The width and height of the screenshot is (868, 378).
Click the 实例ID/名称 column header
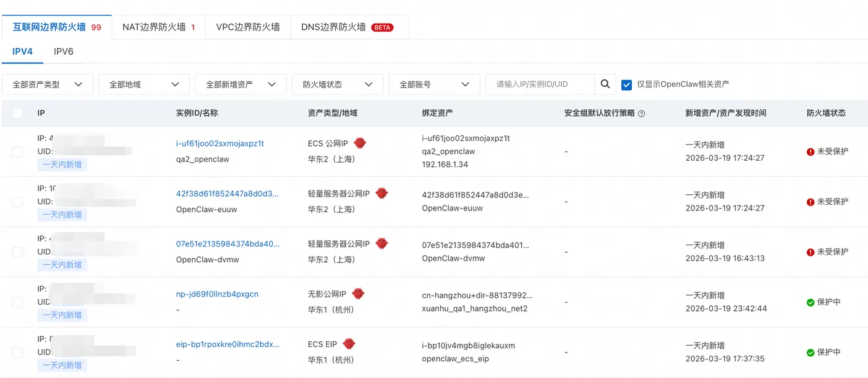197,113
